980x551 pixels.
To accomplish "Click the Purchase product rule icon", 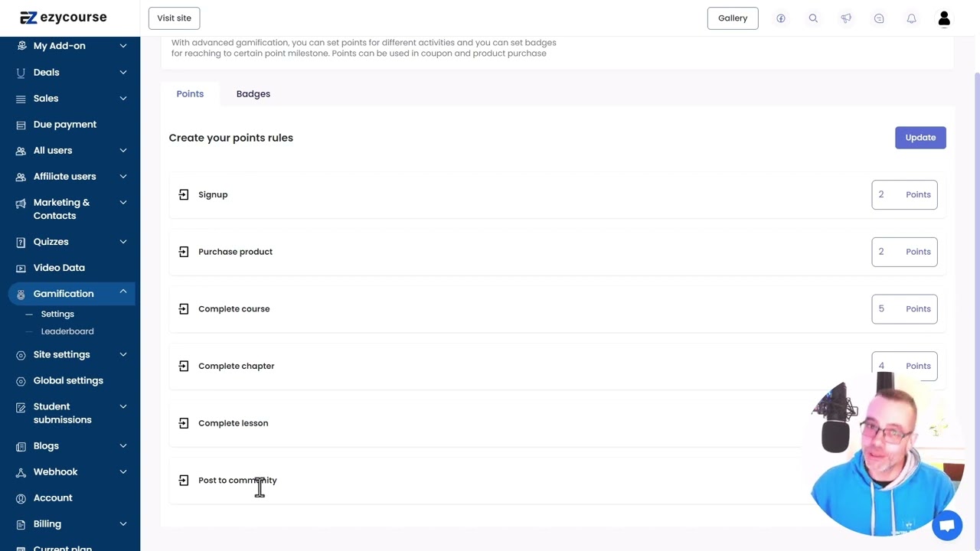I will coord(184,252).
